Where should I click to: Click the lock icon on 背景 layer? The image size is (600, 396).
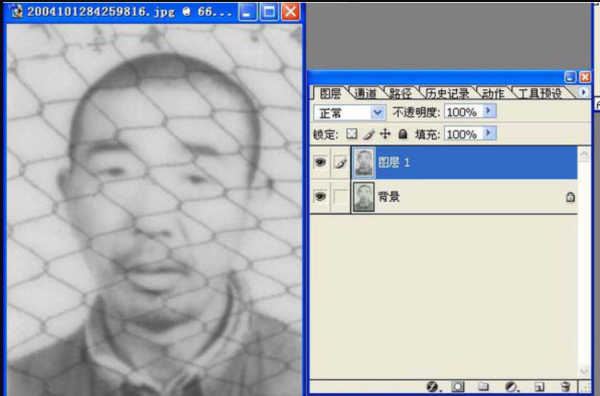570,197
